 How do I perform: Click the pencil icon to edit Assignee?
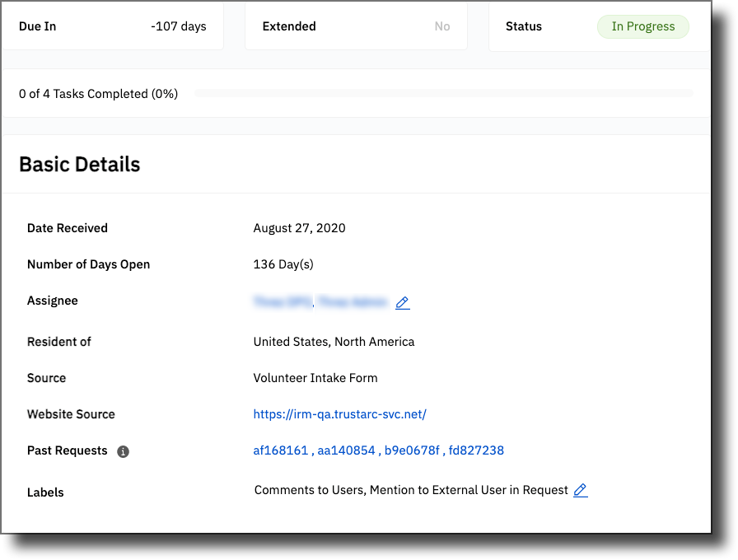pyautogui.click(x=402, y=302)
